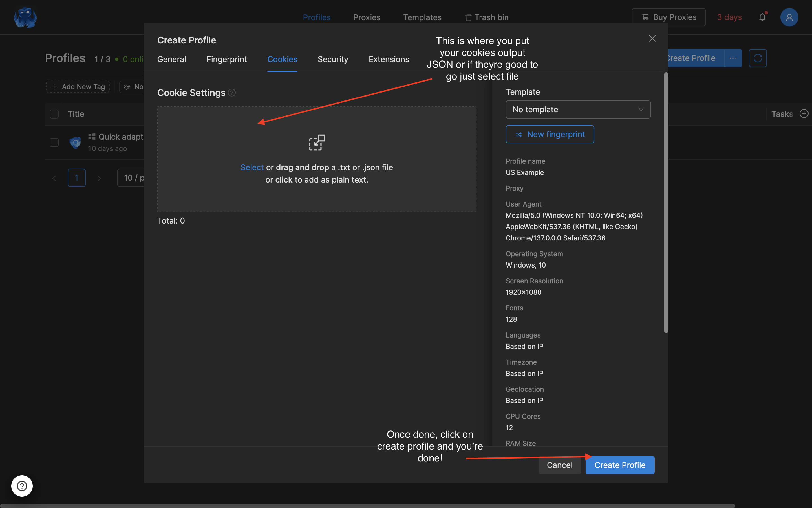Screen dimensions: 812x508
Task: Click the No tag filter icon
Action: click(x=127, y=87)
